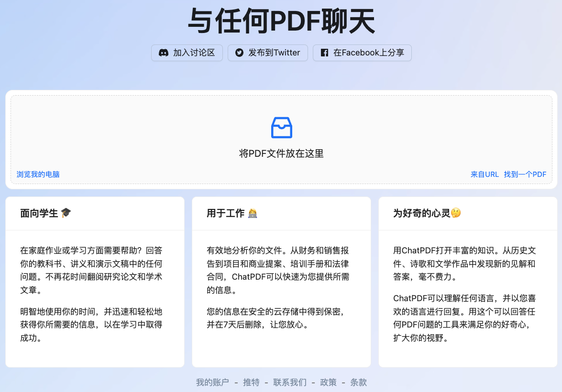
Task: Open the 条款 footer link
Action: 358,382
